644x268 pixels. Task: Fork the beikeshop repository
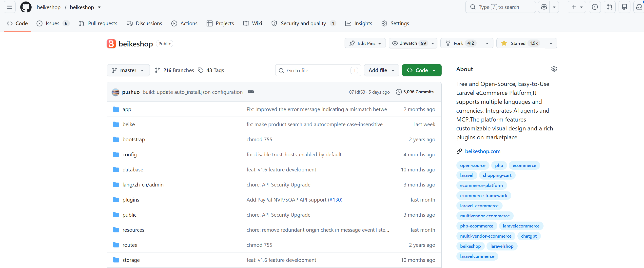pyautogui.click(x=461, y=43)
